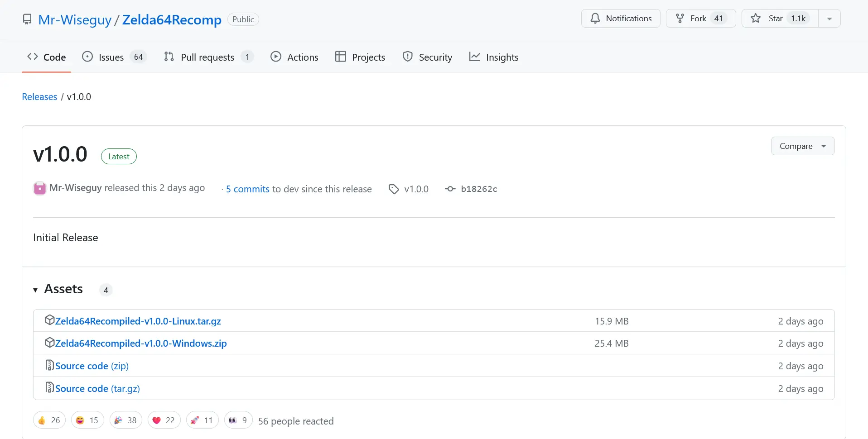The width and height of the screenshot is (868, 439).
Task: Download Source code (tar.gz)
Action: [97, 388]
